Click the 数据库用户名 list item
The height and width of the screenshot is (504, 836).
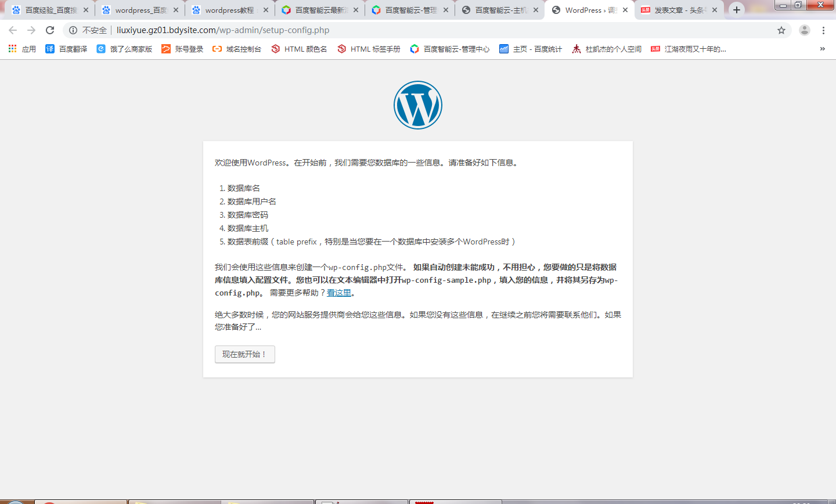(252, 201)
